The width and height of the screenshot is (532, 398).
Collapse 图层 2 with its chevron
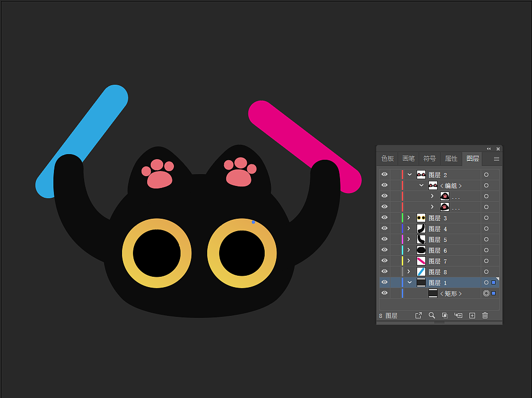[409, 175]
